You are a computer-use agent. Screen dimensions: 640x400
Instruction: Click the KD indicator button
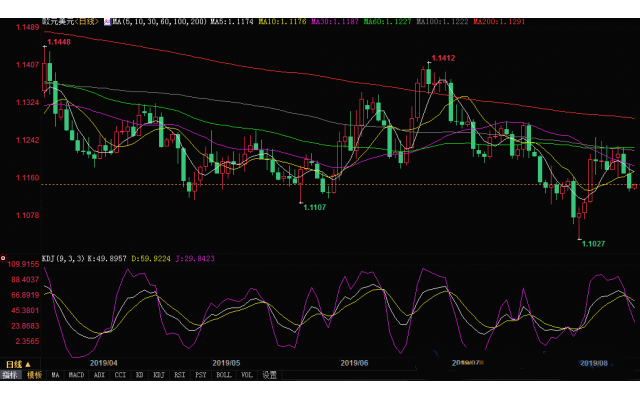click(140, 375)
